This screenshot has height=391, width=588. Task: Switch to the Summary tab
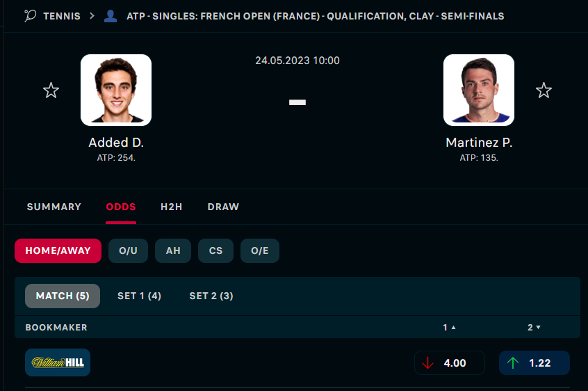click(x=54, y=207)
